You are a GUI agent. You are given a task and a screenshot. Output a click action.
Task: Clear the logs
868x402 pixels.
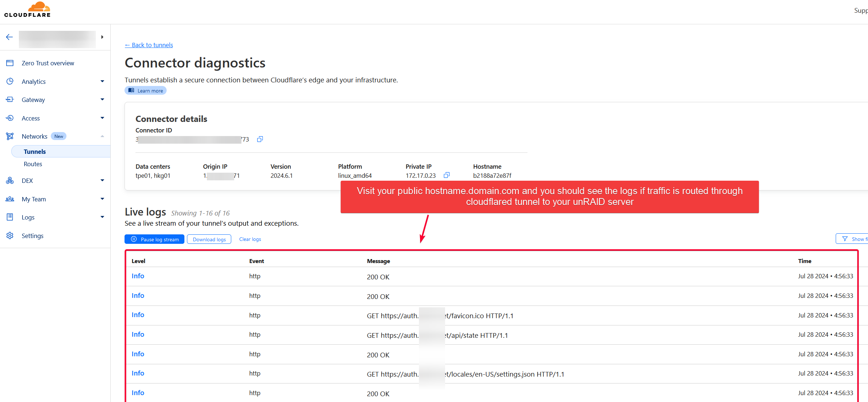tap(250, 239)
